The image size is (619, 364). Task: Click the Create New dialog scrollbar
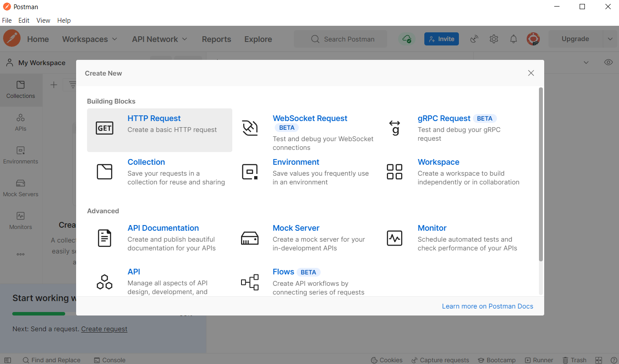(541, 174)
